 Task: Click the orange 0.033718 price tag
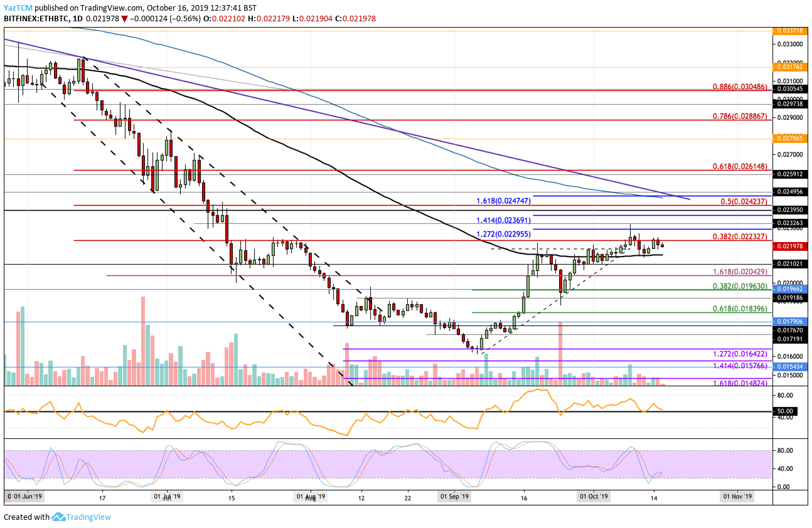(x=789, y=30)
